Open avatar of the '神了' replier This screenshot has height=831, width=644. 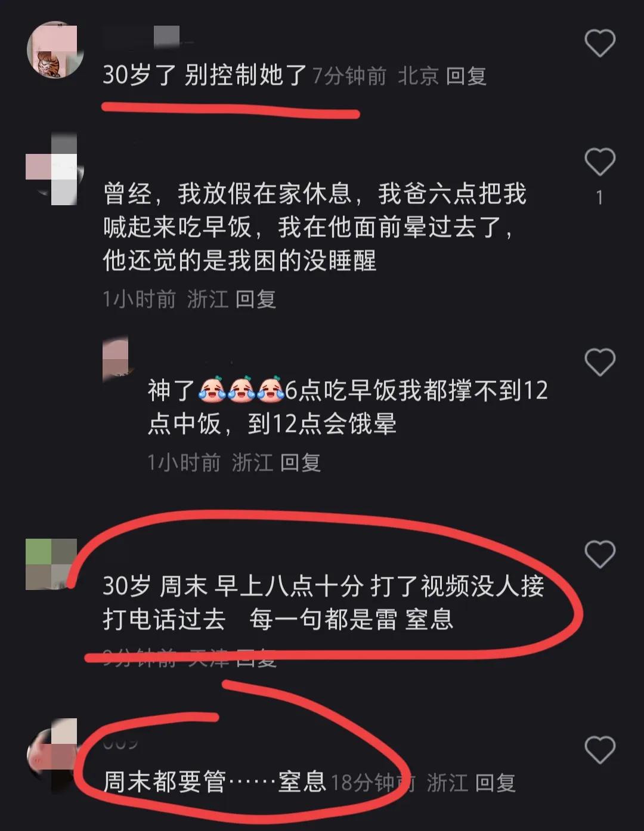pos(116,359)
